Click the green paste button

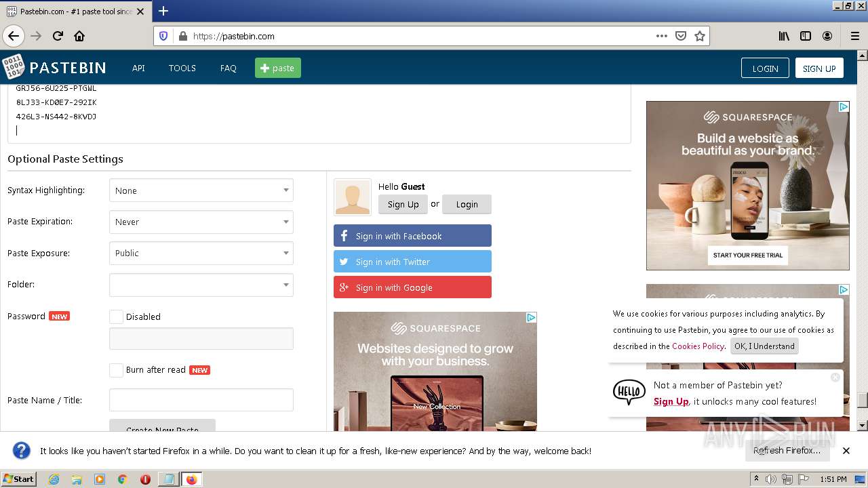click(x=278, y=68)
